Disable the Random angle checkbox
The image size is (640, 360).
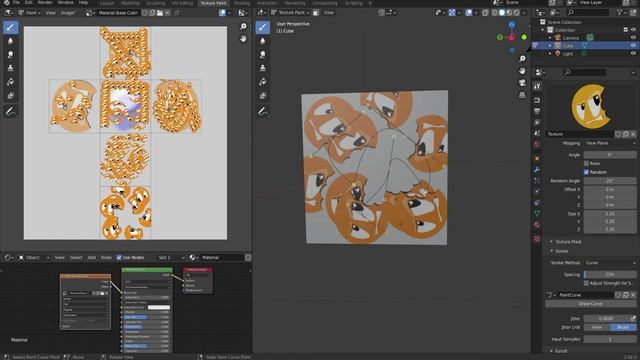pyautogui.click(x=586, y=172)
